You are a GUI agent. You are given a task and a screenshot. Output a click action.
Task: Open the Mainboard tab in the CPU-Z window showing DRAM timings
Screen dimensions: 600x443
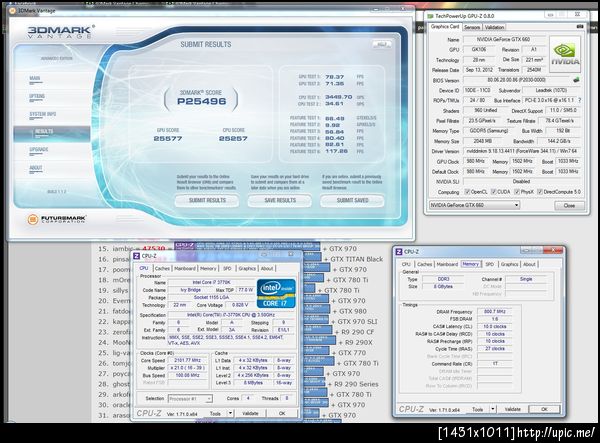pos(447,264)
